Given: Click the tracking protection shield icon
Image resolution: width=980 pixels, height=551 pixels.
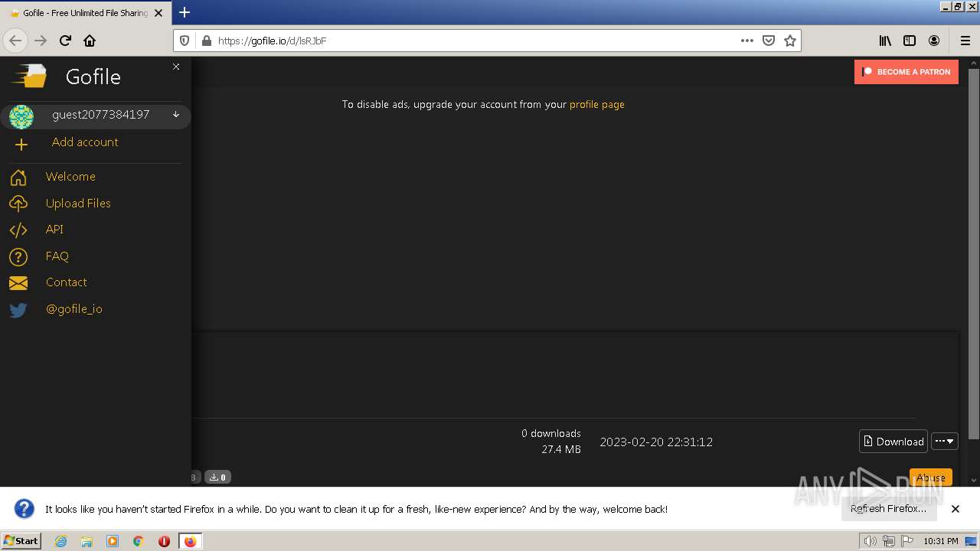Looking at the screenshot, I should (x=184, y=41).
